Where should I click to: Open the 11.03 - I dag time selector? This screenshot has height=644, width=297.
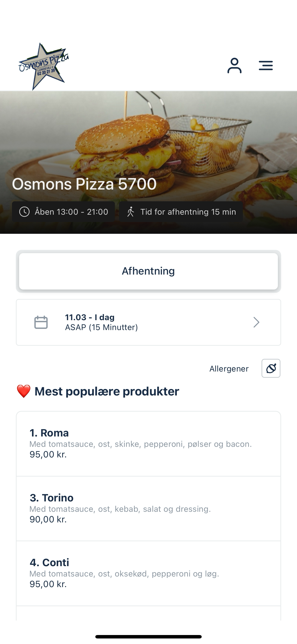(x=148, y=322)
